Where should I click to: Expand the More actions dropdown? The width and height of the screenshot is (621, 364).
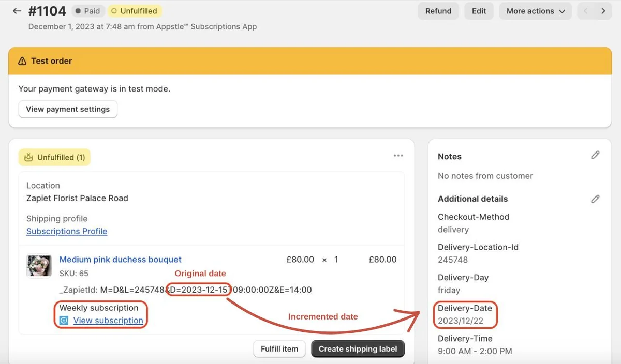(536, 11)
